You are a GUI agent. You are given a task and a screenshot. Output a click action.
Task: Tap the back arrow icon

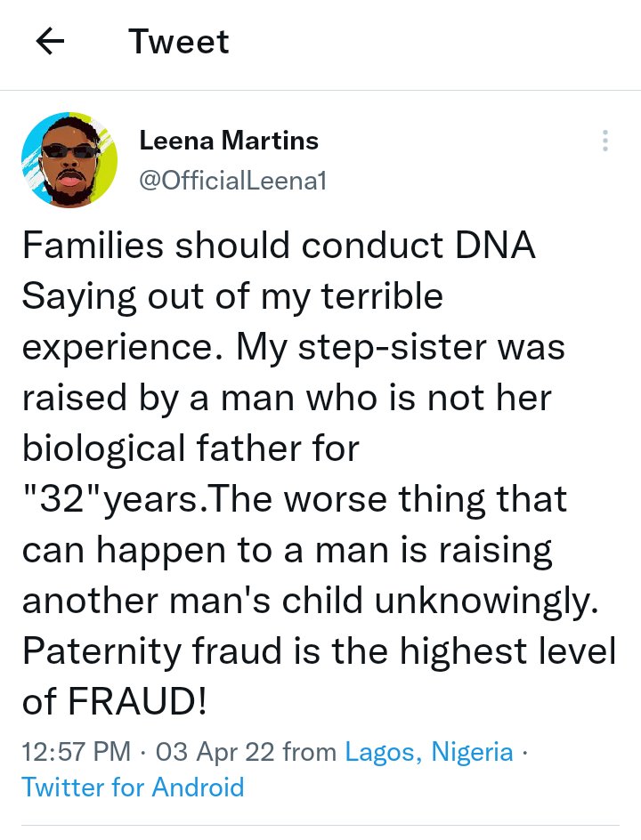tap(50, 41)
